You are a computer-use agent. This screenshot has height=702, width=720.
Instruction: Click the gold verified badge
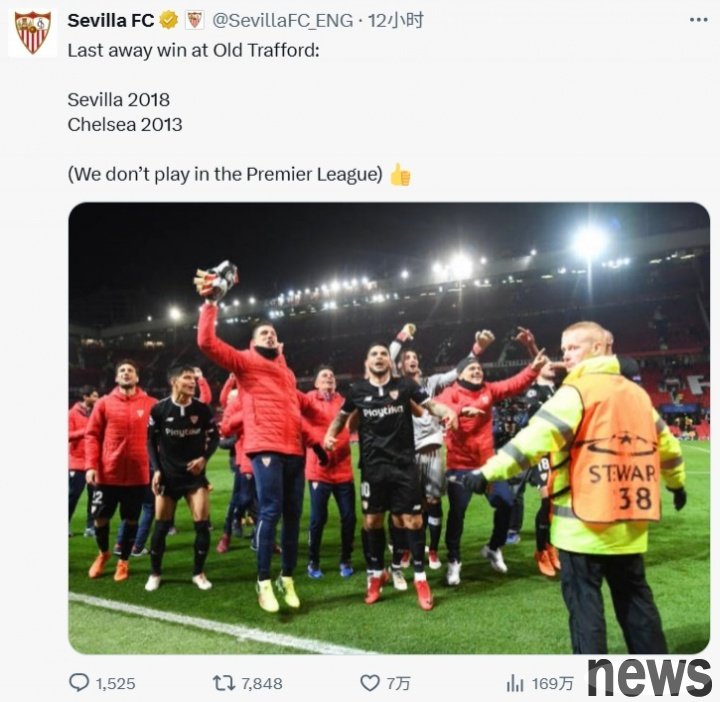click(x=169, y=20)
